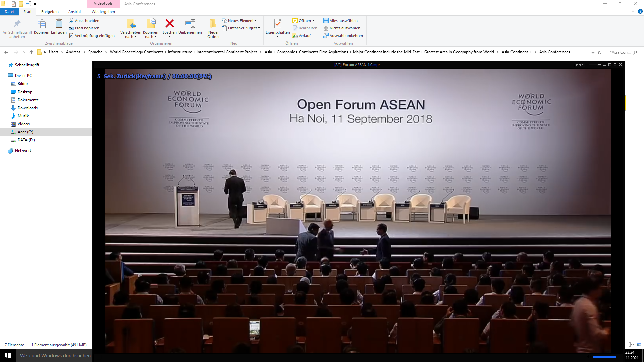Open the Windows Start menu
Image resolution: width=644 pixels, height=362 pixels.
click(x=8, y=355)
